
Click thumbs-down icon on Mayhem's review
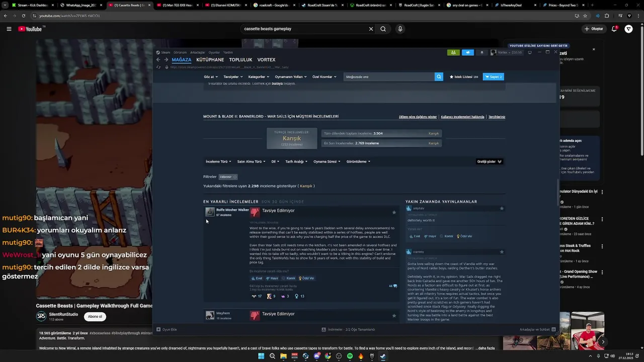255,315
